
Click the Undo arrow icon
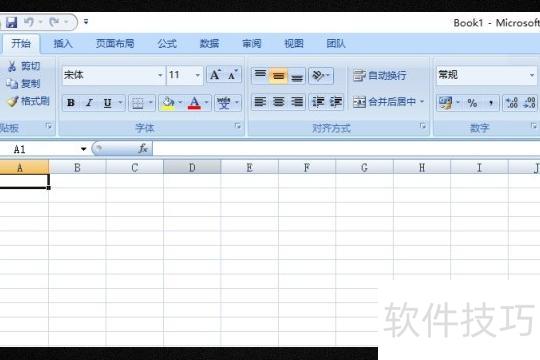(29, 22)
